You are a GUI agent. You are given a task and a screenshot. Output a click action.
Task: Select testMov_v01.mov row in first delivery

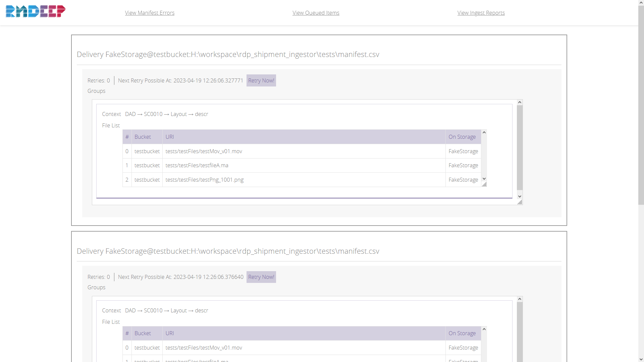point(204,151)
